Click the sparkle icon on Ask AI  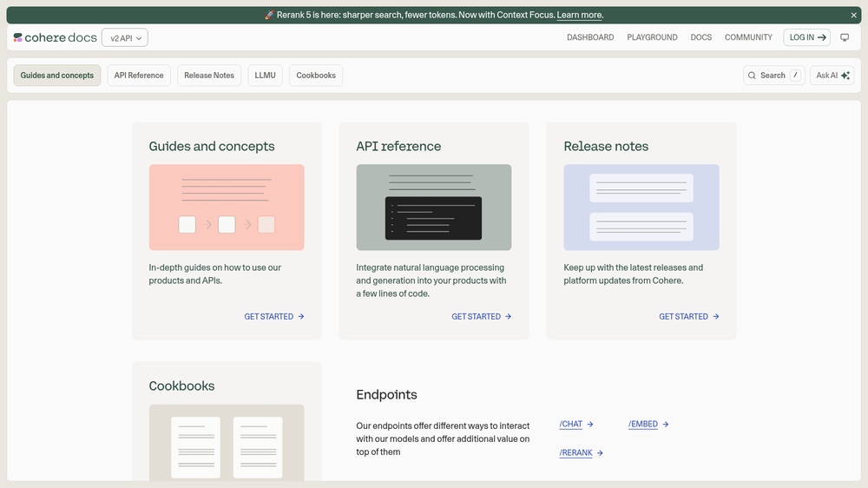coord(845,76)
